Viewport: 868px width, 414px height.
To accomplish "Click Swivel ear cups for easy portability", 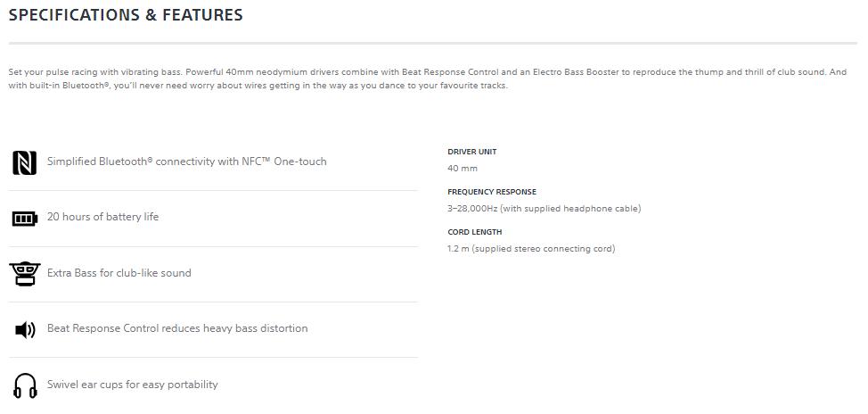I will pos(132,385).
